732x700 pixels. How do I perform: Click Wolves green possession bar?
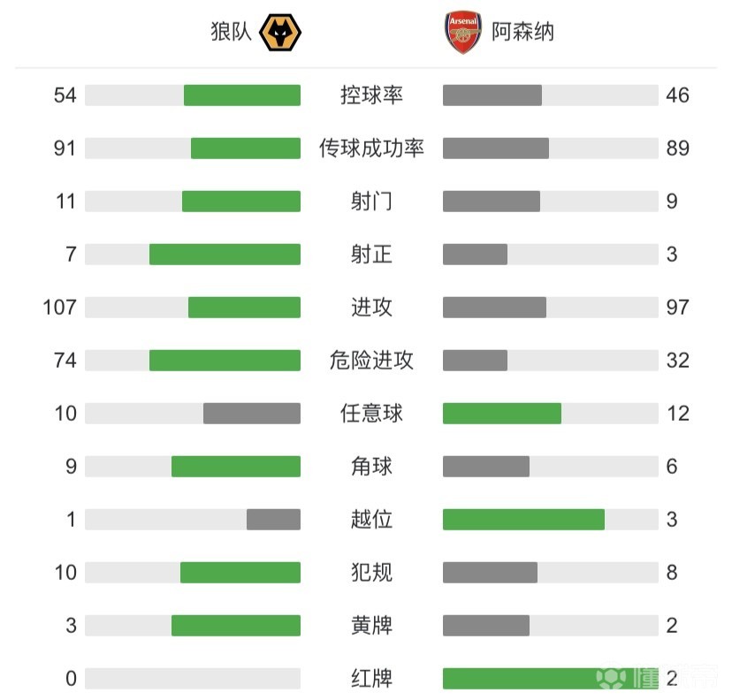pos(242,95)
